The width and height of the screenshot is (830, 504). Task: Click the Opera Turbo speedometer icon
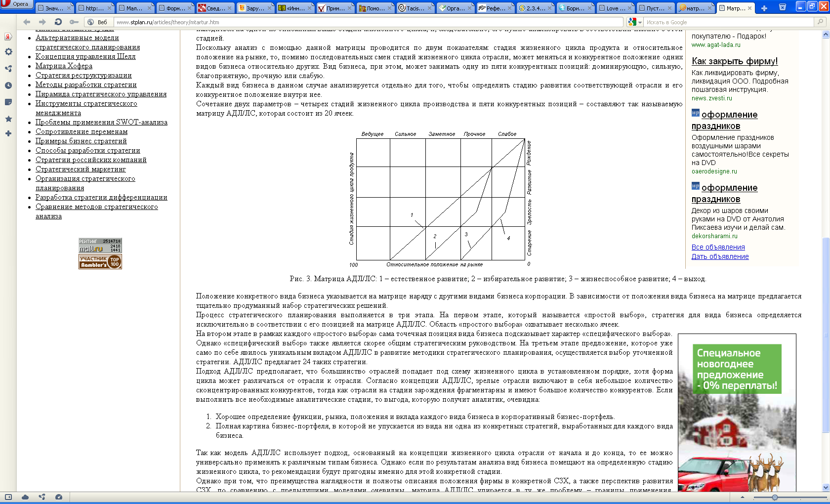point(59,497)
